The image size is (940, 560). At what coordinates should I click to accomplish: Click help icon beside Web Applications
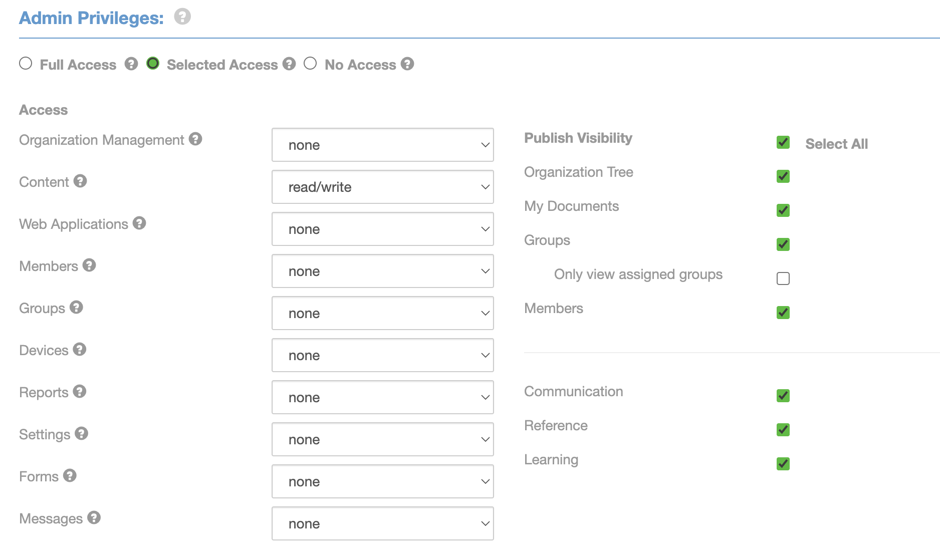point(139,223)
